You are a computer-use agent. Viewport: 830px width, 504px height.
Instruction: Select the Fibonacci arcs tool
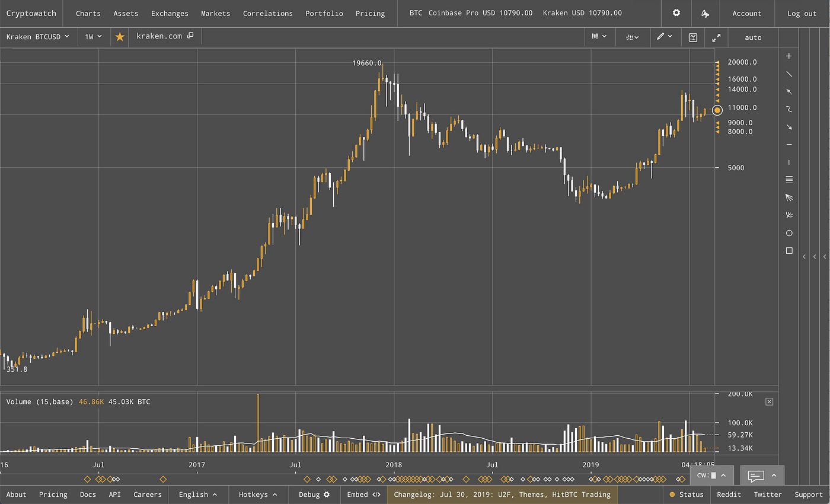tap(788, 215)
